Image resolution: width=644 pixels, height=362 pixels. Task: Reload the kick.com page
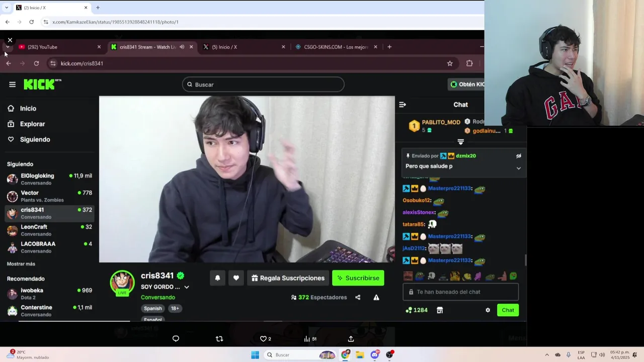tap(36, 63)
